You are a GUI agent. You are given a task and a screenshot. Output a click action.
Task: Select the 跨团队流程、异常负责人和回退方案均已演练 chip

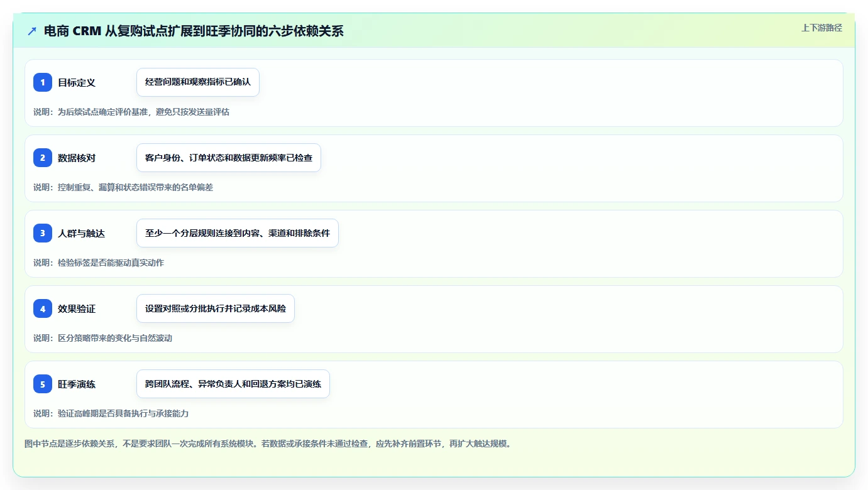tap(233, 384)
